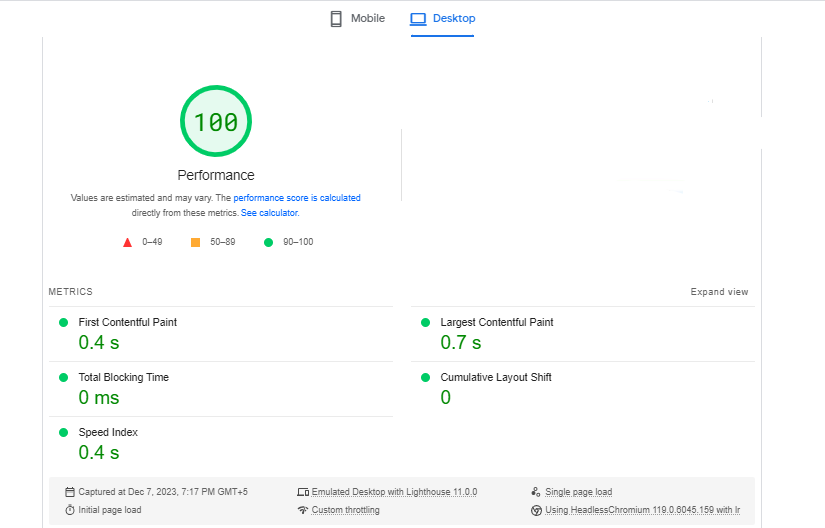The height and width of the screenshot is (528, 825).
Task: Select the Desktop tab
Action: (442, 19)
